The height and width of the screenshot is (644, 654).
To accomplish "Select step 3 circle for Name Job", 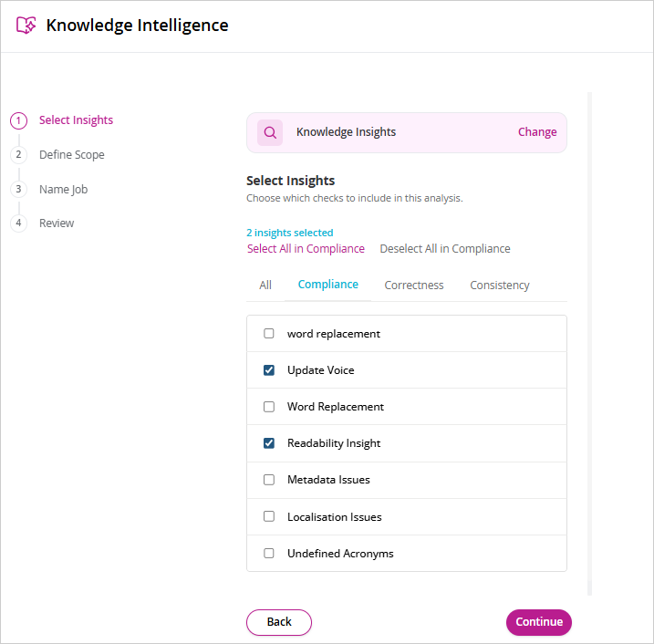I will pyautogui.click(x=18, y=189).
